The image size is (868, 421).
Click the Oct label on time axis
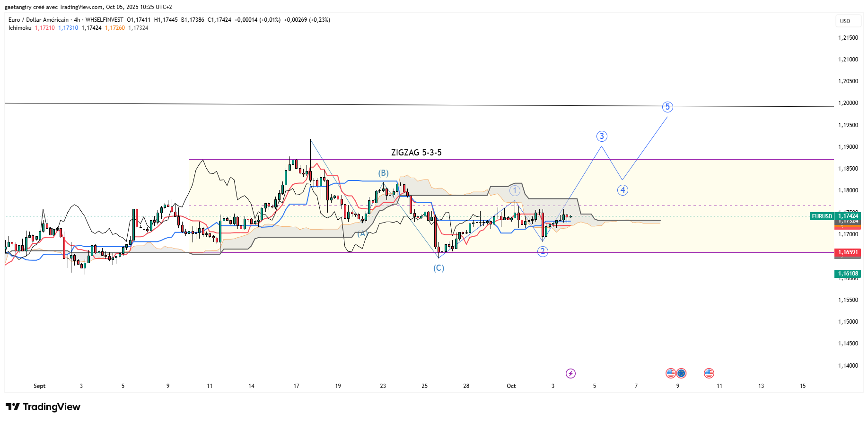511,386
